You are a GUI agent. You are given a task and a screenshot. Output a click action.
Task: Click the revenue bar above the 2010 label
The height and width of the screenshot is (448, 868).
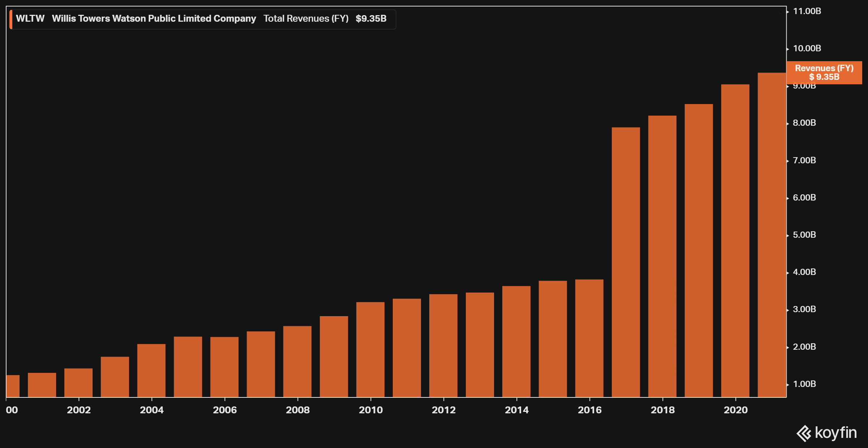pyautogui.click(x=370, y=349)
